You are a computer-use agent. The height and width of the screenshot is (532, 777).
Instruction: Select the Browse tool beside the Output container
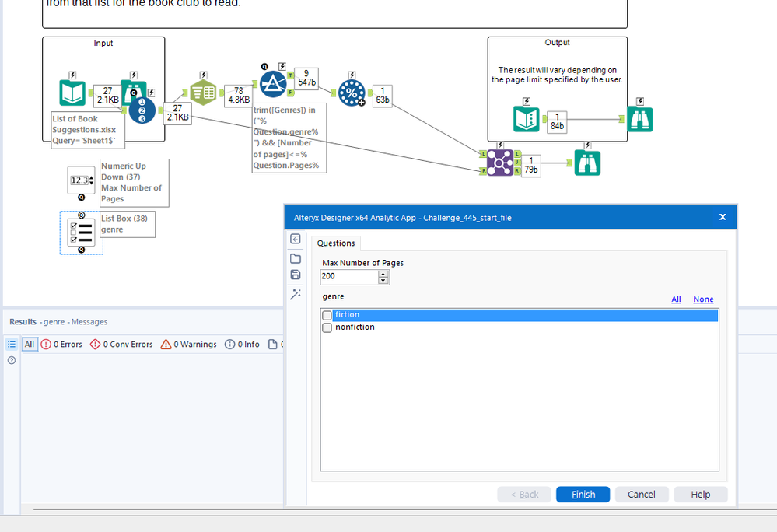640,119
